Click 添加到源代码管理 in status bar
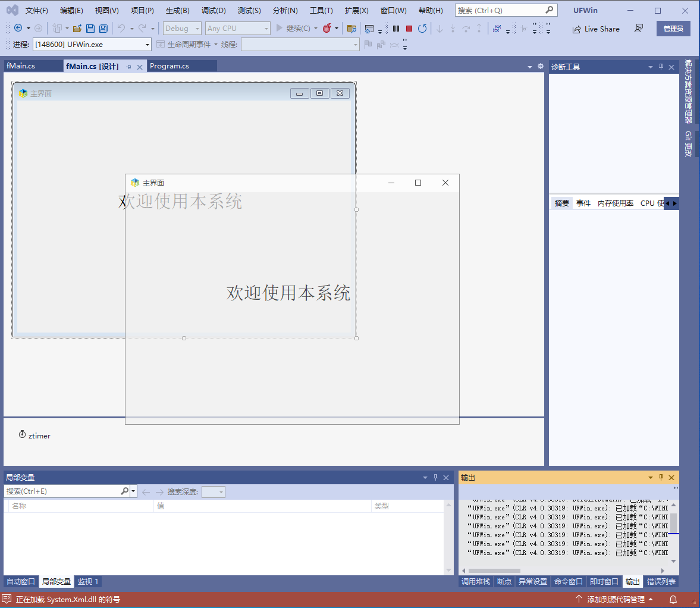 coord(616,600)
